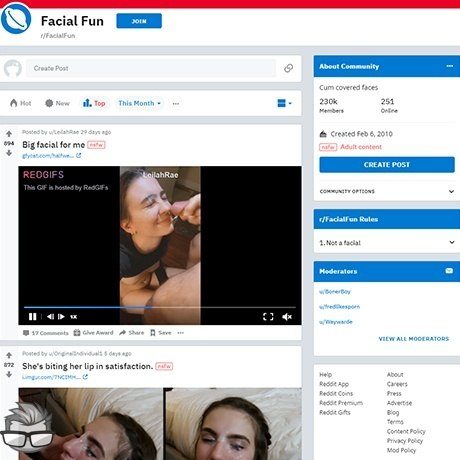Open u/OriginalIndividual1 profile link
Viewport: 460px width, 460px height.
(75, 353)
